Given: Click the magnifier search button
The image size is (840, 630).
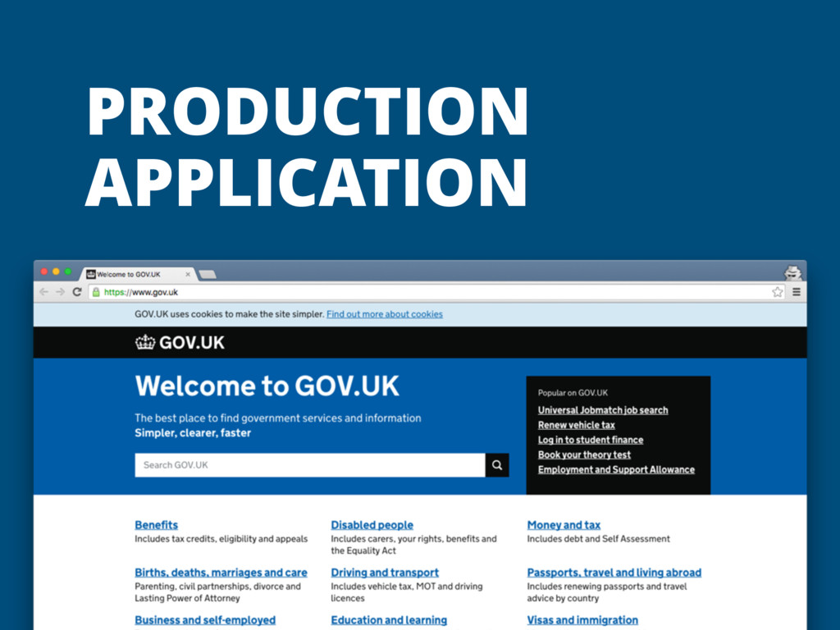Looking at the screenshot, I should pos(497,465).
